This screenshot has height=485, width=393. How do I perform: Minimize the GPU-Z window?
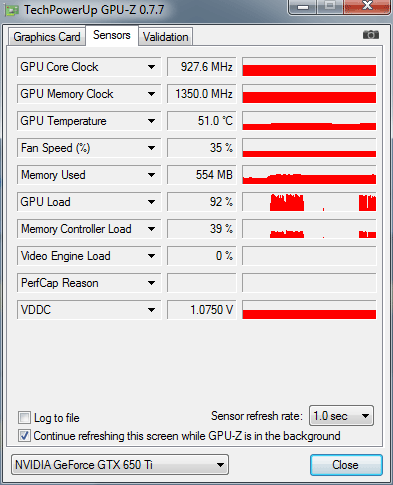[x=303, y=7]
